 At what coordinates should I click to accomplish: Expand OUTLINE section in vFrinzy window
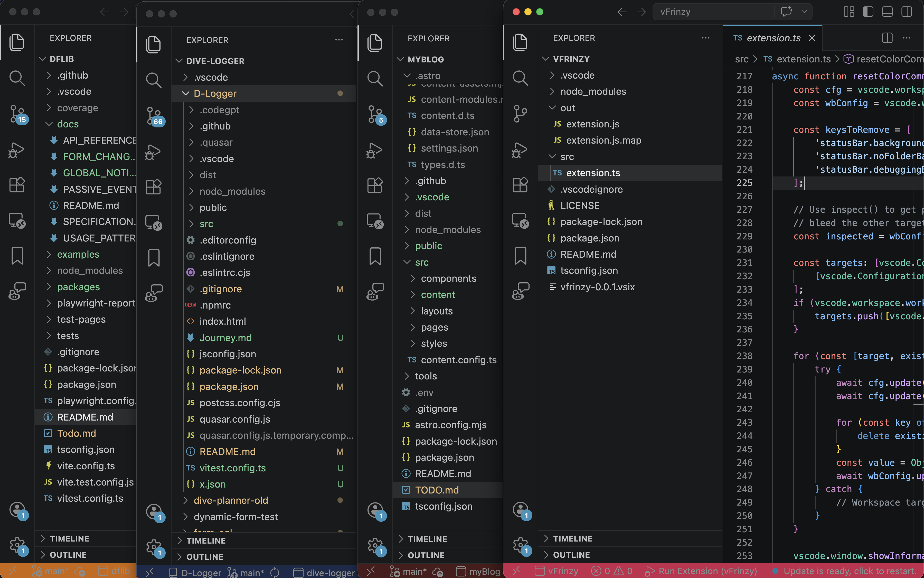630,555
